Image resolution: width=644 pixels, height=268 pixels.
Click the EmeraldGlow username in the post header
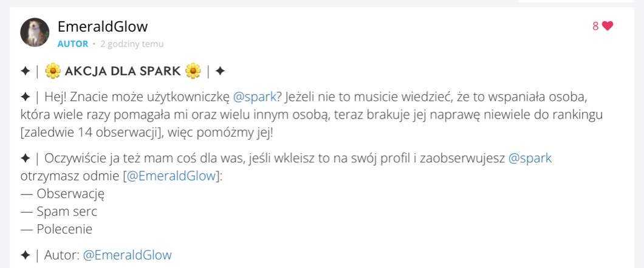pyautogui.click(x=102, y=26)
